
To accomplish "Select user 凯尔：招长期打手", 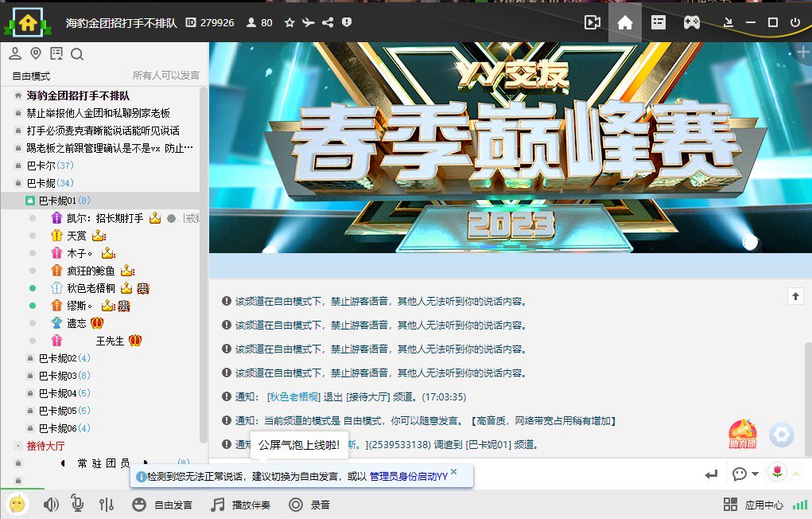I will tap(105, 218).
